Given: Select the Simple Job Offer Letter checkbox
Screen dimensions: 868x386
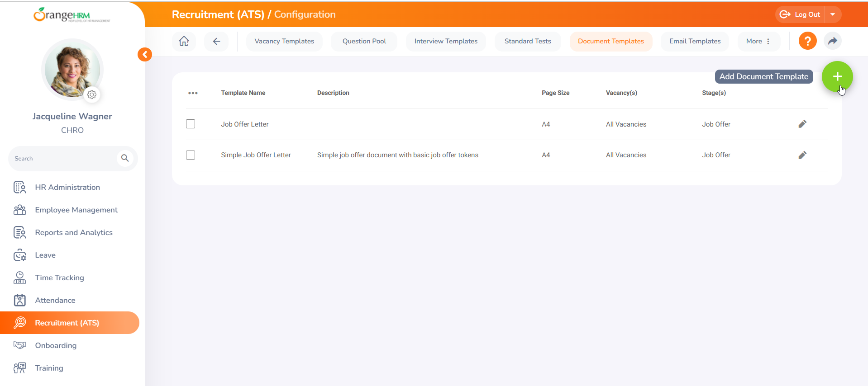Looking at the screenshot, I should (x=191, y=155).
